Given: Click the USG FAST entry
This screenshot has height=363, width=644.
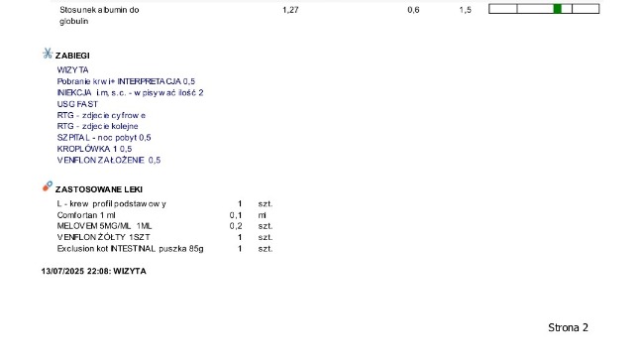Looking at the screenshot, I should coord(77,104).
